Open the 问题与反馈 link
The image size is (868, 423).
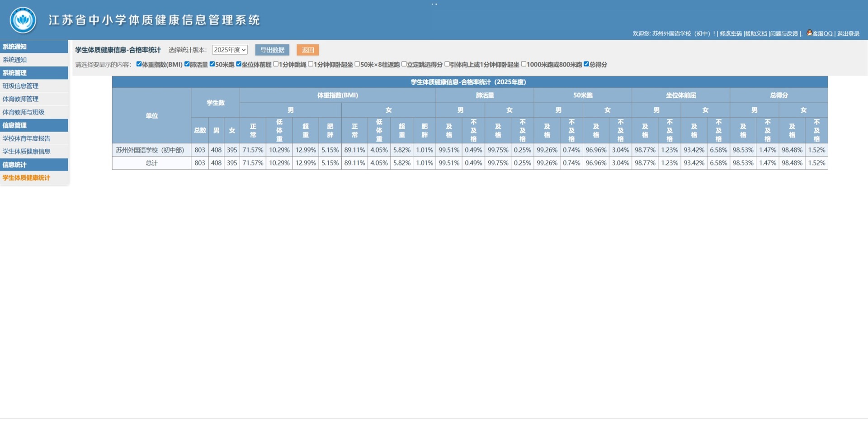point(784,33)
